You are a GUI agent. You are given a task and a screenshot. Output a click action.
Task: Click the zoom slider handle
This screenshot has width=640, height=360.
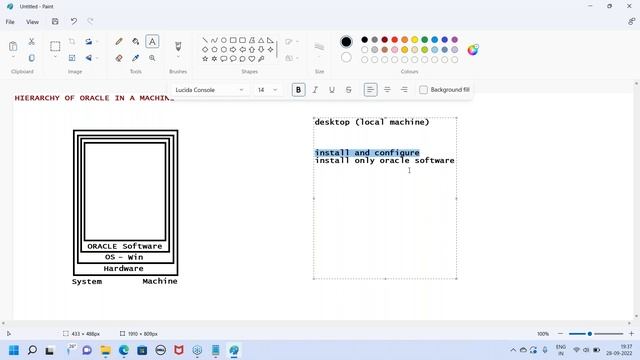click(x=590, y=333)
